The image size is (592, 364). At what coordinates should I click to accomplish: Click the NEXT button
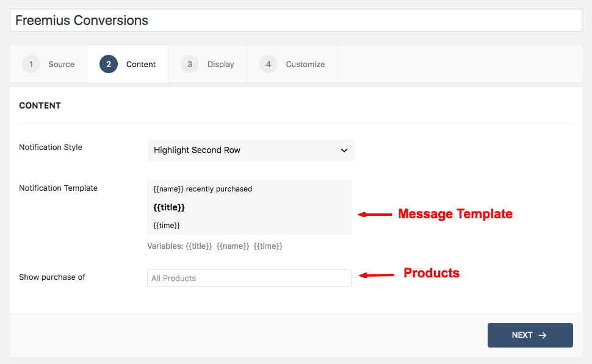(x=530, y=335)
